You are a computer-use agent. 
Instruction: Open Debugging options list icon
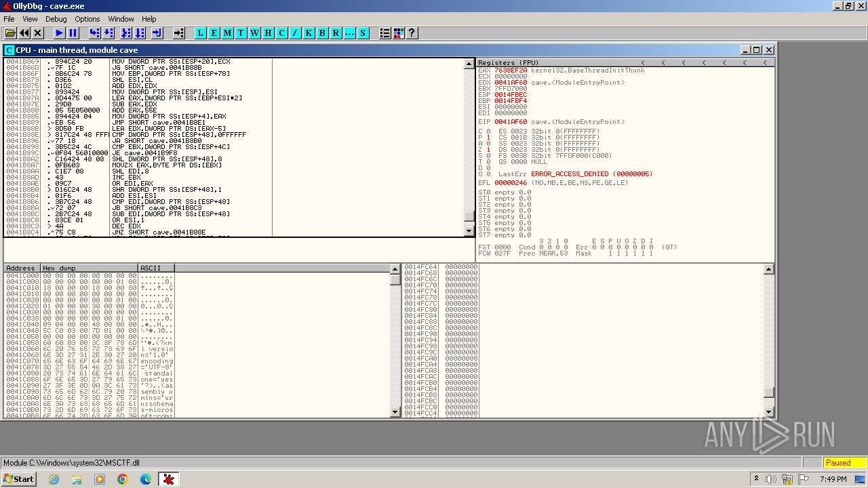[x=384, y=33]
